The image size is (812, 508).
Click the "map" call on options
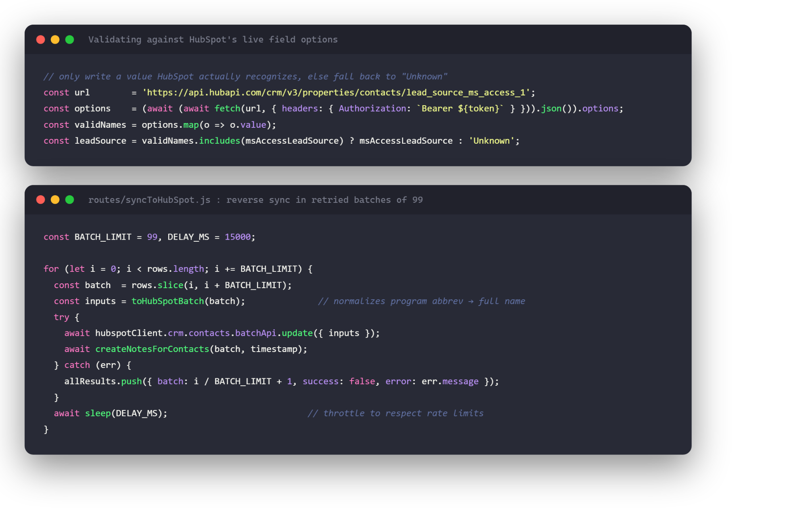191,125
